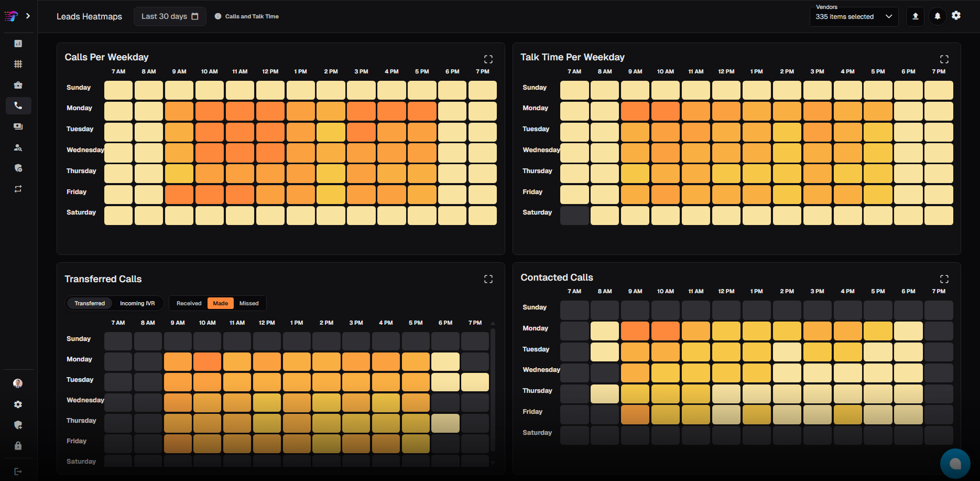Open the grid view icon in sidebar
Screen dimensions: 980x481
(x=18, y=64)
